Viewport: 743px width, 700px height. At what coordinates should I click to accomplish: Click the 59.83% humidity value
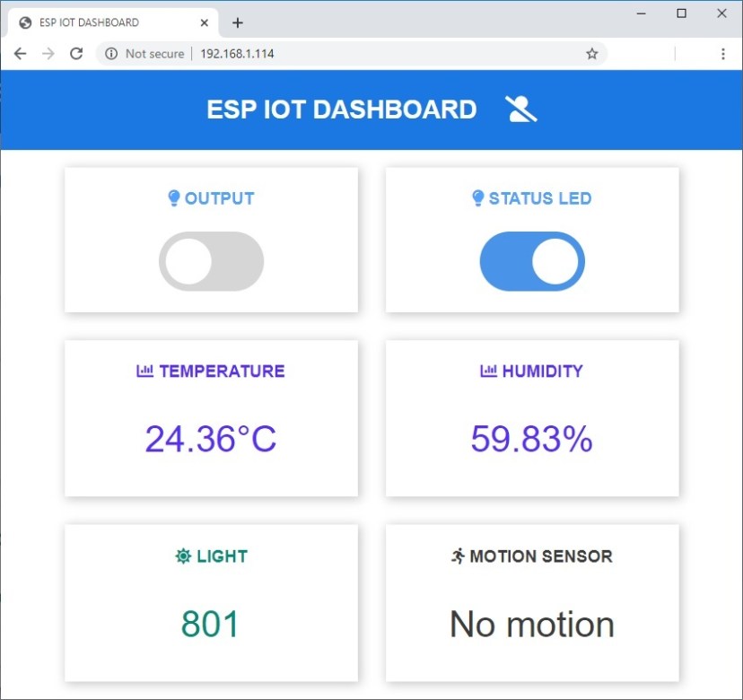point(531,439)
